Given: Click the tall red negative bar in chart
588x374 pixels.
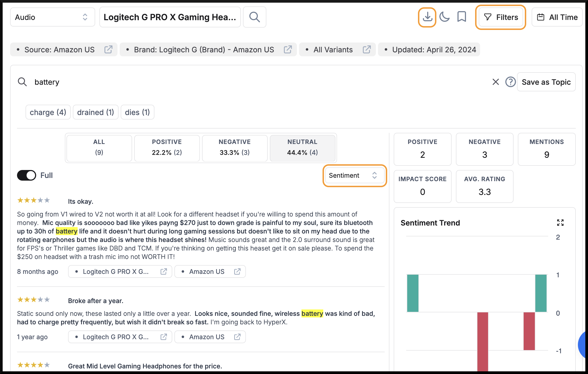Looking at the screenshot, I should point(482,342).
